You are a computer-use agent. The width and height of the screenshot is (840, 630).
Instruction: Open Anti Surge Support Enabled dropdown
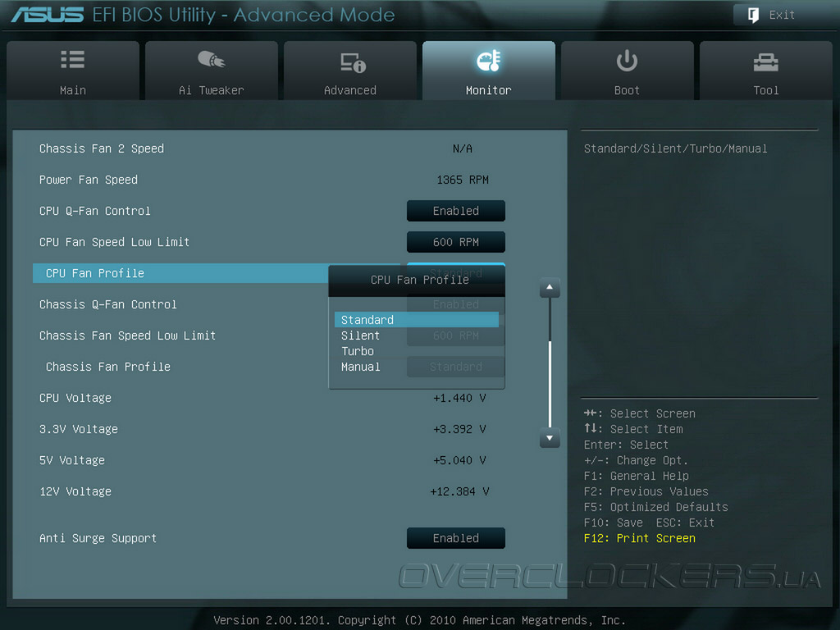click(456, 538)
